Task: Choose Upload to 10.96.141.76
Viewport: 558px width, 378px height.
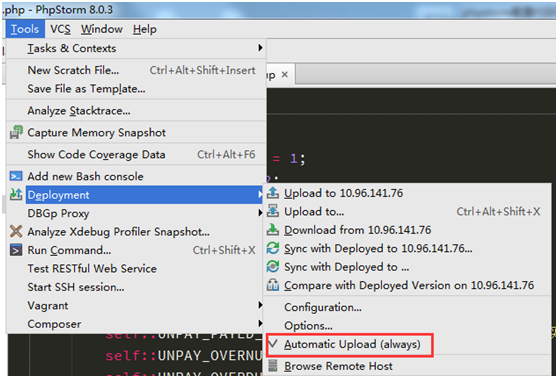Action: (407, 193)
